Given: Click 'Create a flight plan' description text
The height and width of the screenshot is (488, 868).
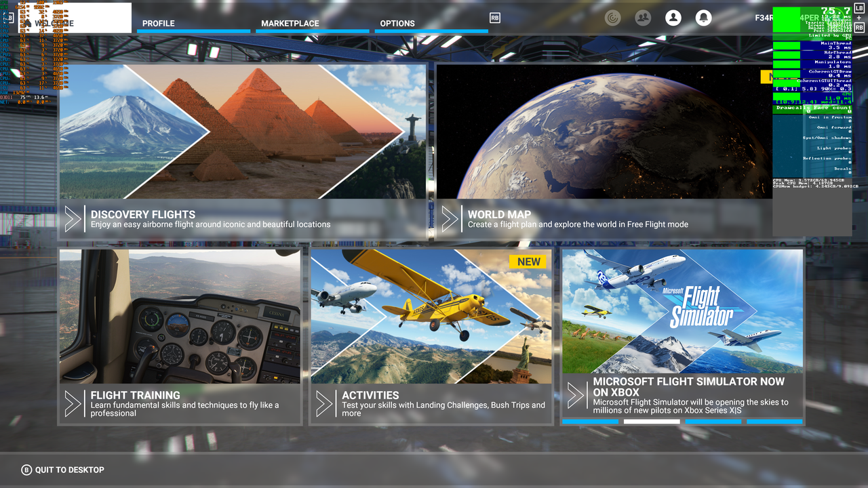Looking at the screenshot, I should point(578,224).
